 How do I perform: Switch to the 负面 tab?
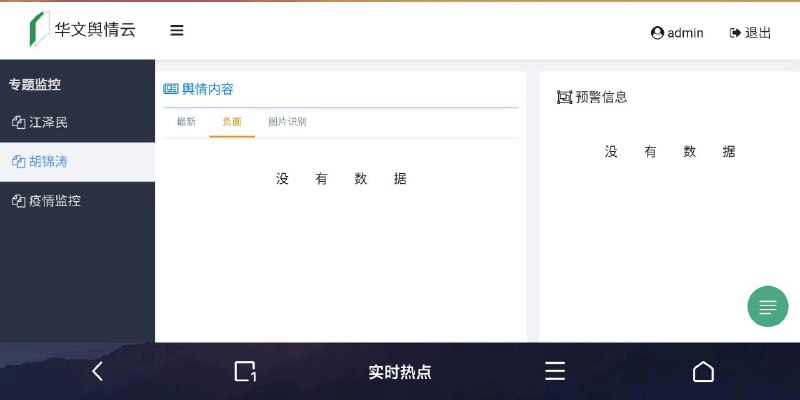click(x=232, y=122)
